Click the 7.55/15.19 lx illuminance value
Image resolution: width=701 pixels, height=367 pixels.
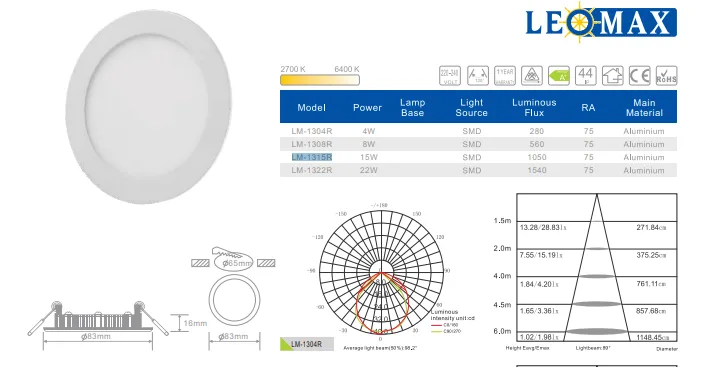(x=541, y=255)
